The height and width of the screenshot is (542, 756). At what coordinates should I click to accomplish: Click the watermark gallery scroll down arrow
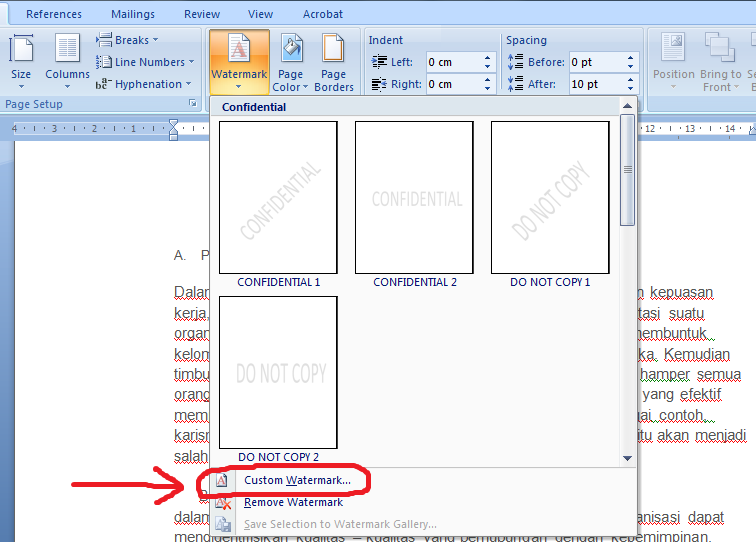[x=627, y=458]
